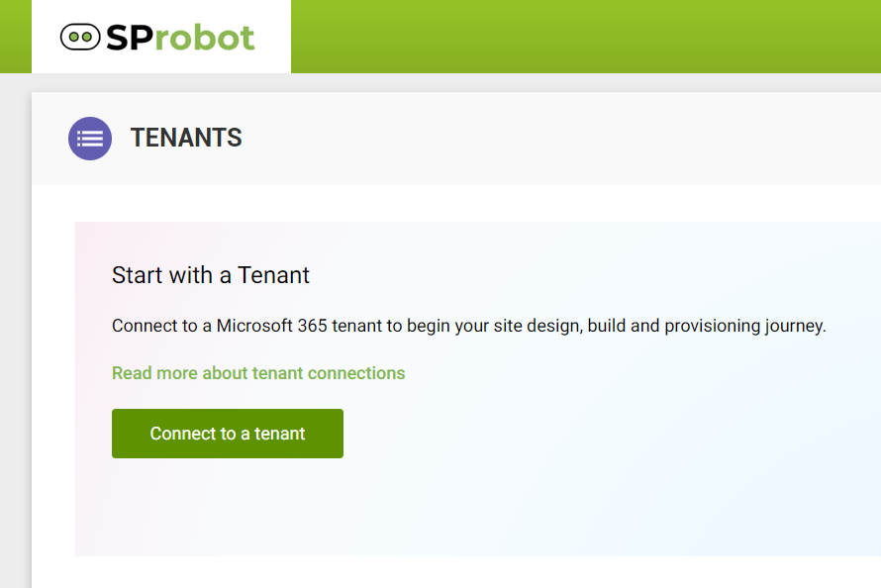This screenshot has height=588, width=881.
Task: Click the Microsoft 365 description sentence
Action: coord(469,325)
